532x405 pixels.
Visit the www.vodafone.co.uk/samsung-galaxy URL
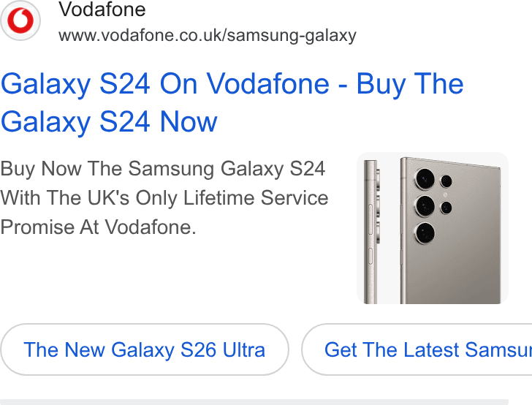click(208, 35)
